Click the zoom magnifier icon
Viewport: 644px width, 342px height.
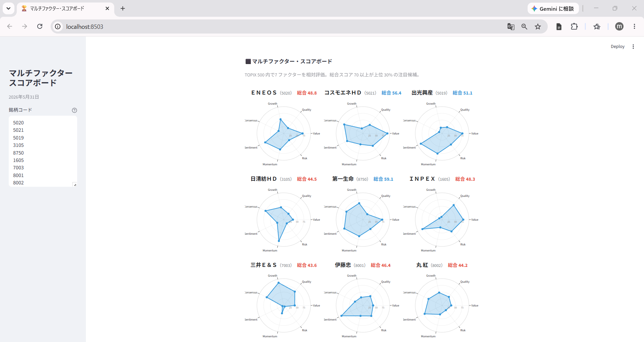524,26
